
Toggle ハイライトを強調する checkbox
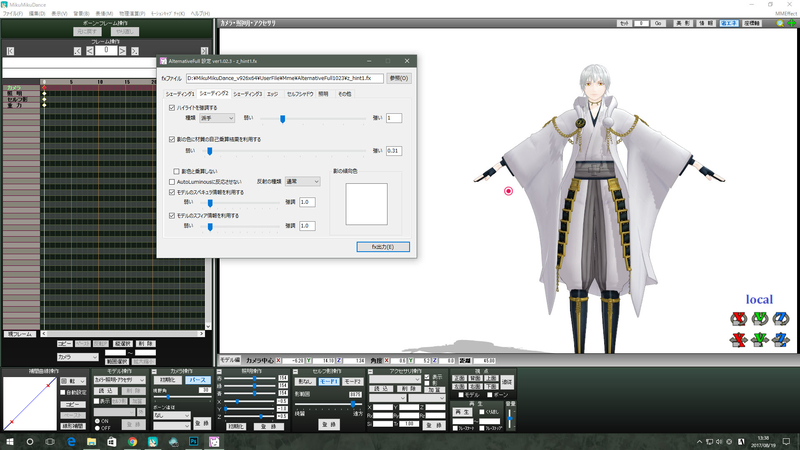coord(172,108)
